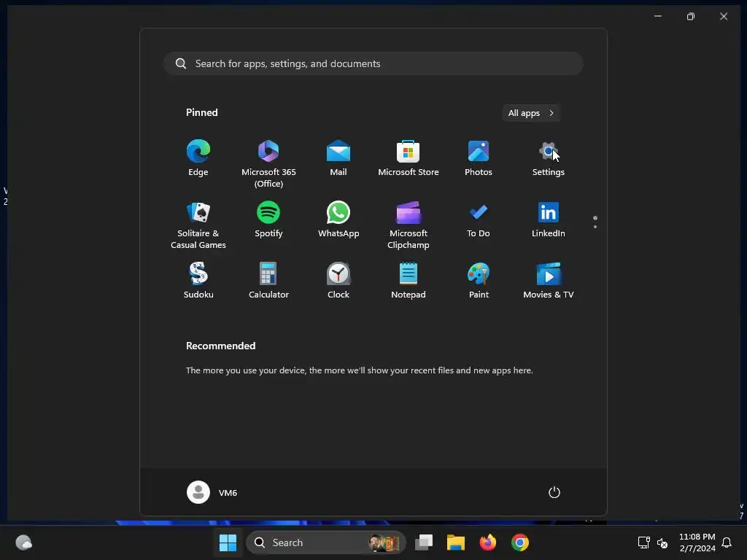Click the taskbar Search box
Image resolution: width=747 pixels, height=560 pixels.
(325, 542)
